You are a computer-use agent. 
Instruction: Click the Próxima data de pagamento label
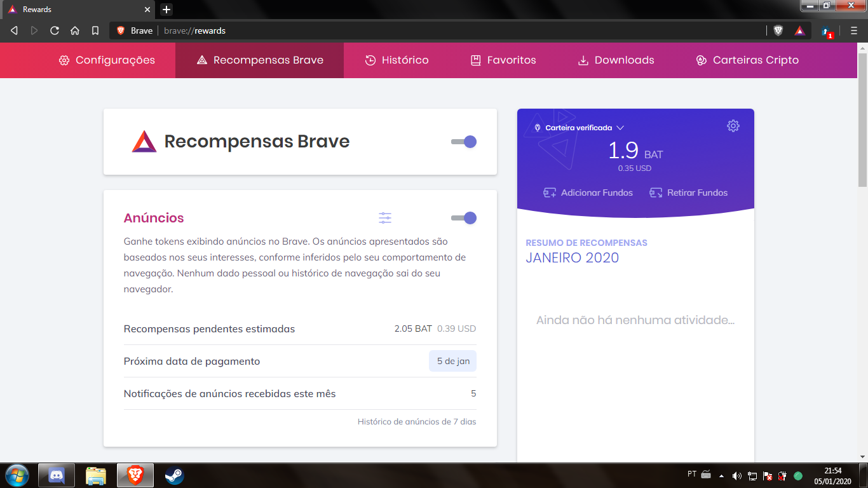coord(192,361)
